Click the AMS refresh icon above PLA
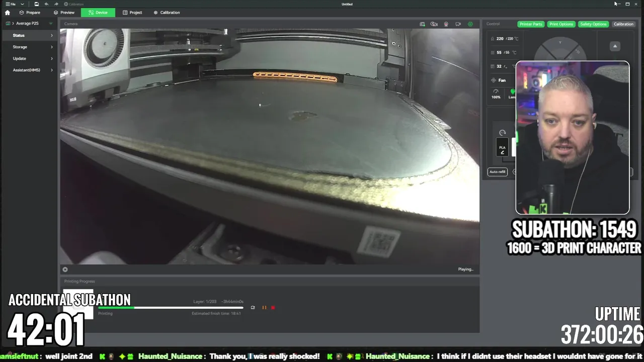The image size is (644, 362). [502, 133]
